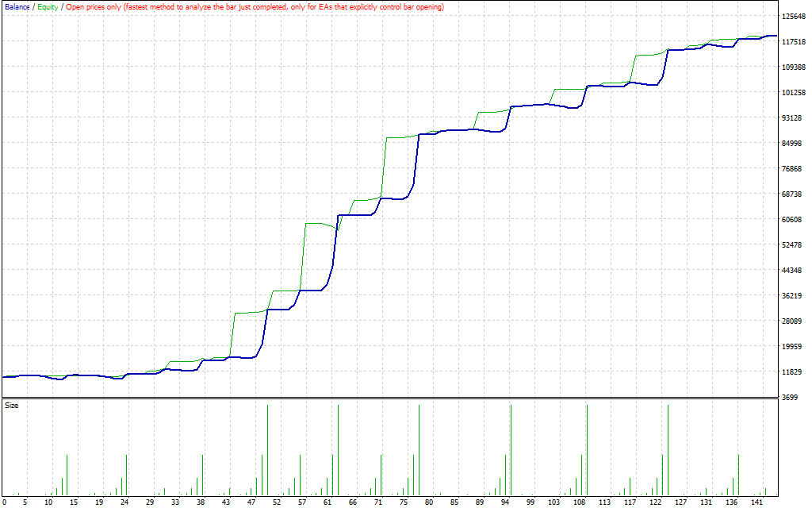The height and width of the screenshot is (508, 812).
Task: Pick the 84998 Y-axis label
Action: (793, 143)
